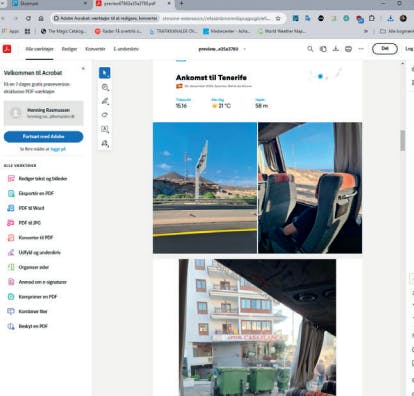Click the Ankomst til Tenerife heading

(211, 77)
